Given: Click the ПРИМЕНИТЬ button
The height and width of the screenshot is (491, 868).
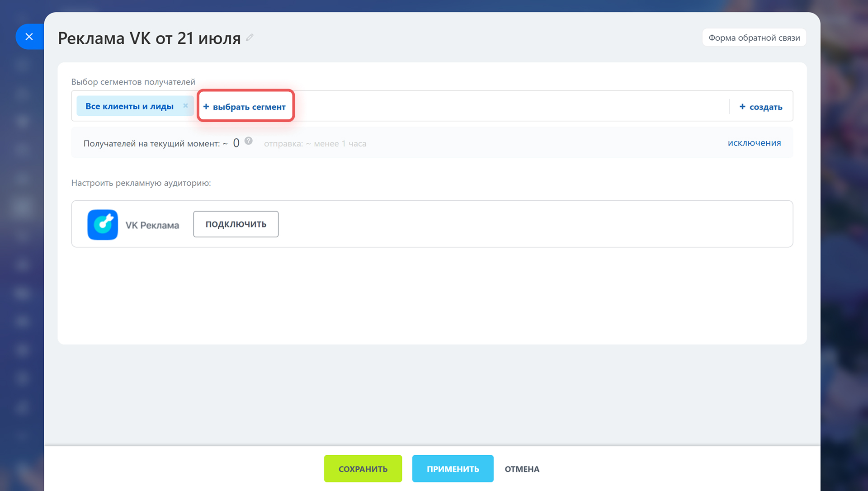Looking at the screenshot, I should click(x=453, y=468).
